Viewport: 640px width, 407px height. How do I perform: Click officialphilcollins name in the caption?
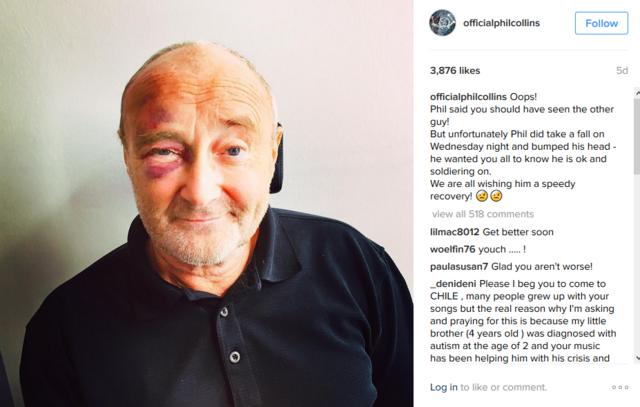tap(468, 97)
